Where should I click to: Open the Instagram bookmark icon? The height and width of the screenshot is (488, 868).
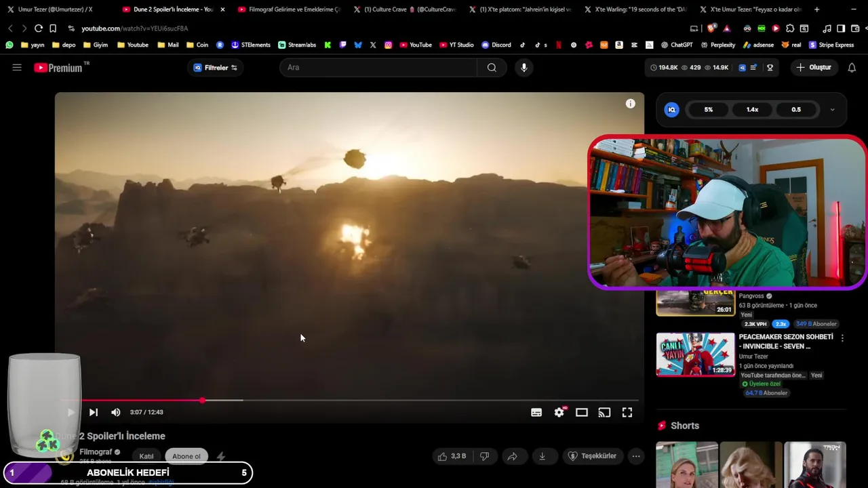coord(388,45)
